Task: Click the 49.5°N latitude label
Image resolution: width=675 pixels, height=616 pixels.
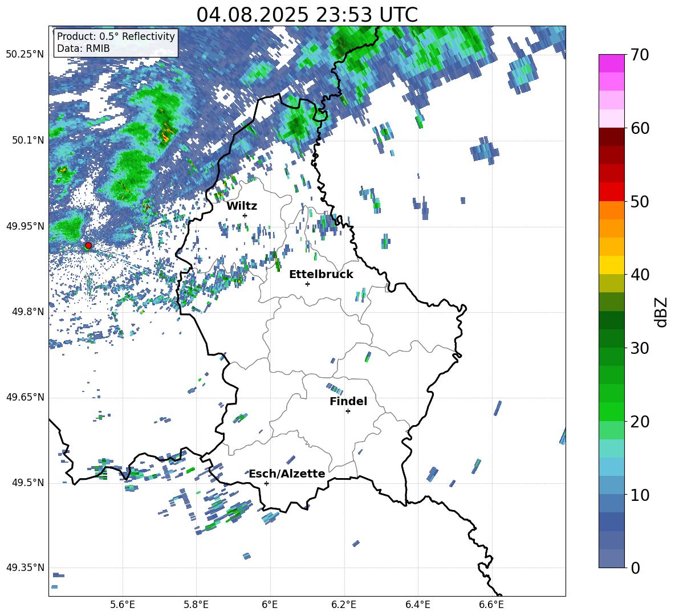Action: (28, 483)
